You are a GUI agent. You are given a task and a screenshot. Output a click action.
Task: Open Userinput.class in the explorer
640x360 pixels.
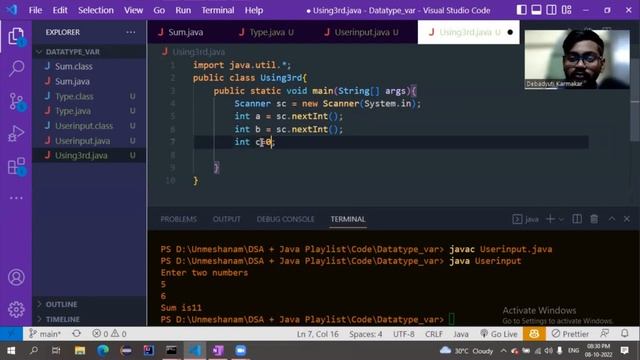(x=84, y=126)
